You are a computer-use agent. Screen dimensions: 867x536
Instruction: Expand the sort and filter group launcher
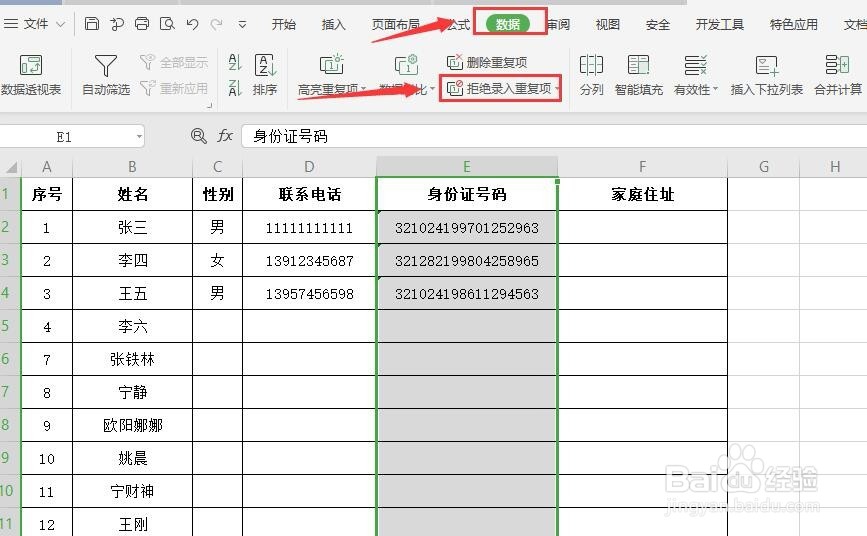click(210, 105)
